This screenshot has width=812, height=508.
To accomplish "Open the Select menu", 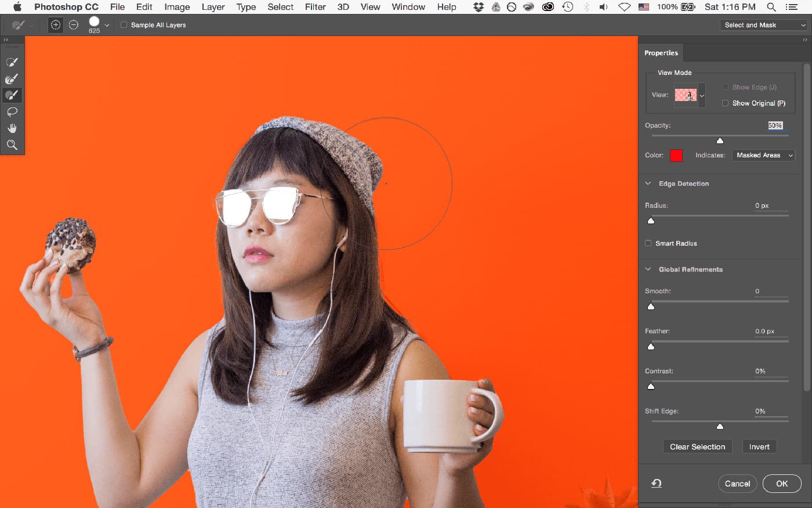I will pyautogui.click(x=281, y=7).
